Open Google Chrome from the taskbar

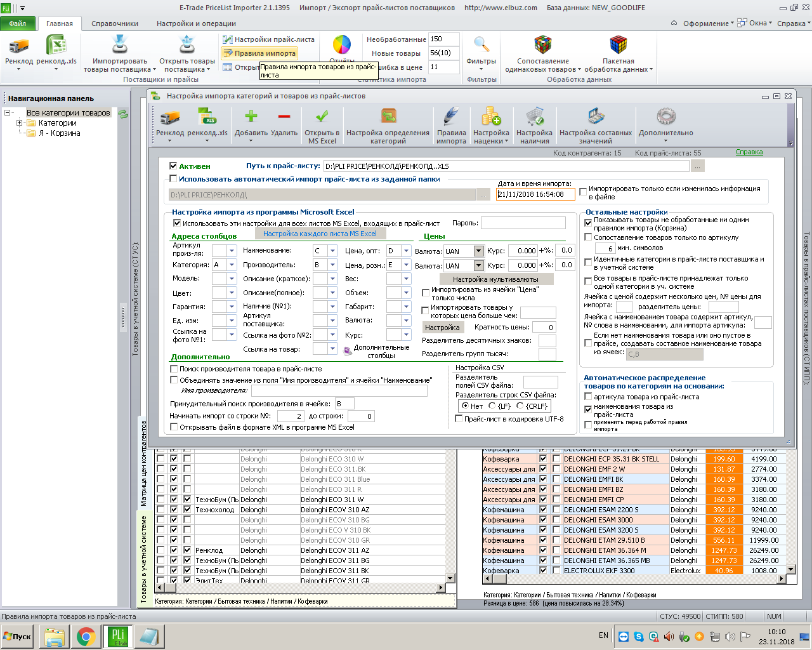[x=86, y=636]
